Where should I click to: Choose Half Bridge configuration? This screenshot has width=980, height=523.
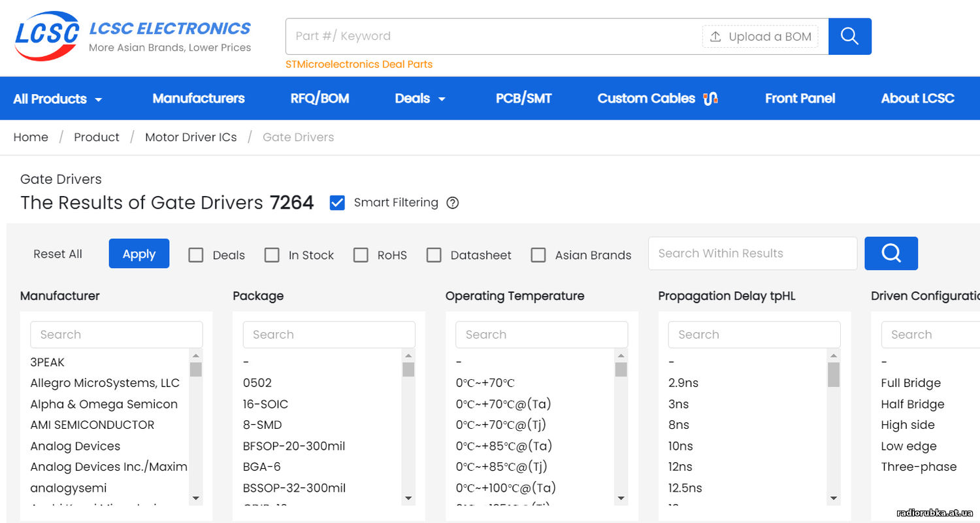(x=913, y=404)
